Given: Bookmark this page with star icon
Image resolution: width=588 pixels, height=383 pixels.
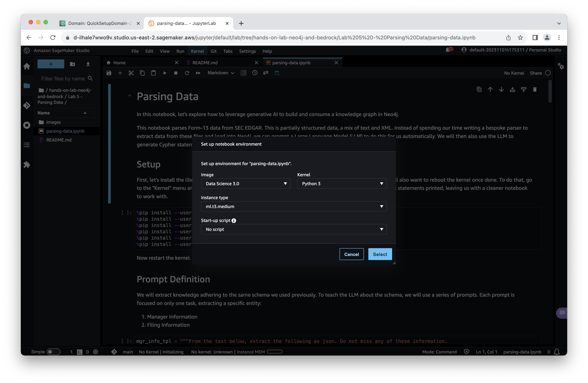Looking at the screenshot, I should point(520,38).
